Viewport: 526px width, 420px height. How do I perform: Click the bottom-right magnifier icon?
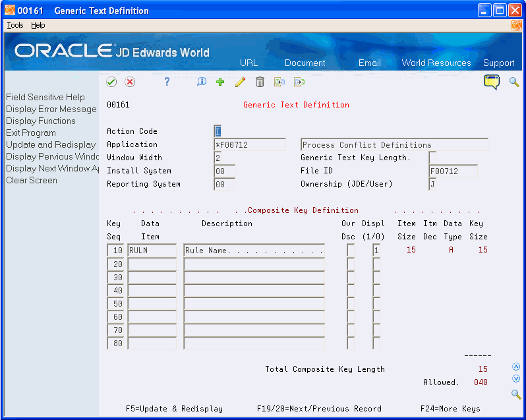tap(516, 394)
